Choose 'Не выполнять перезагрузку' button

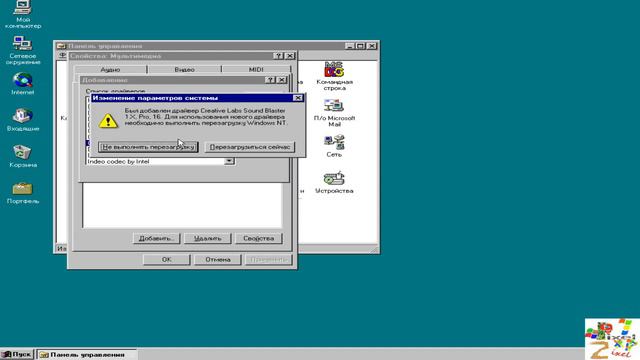pyautogui.click(x=148, y=147)
